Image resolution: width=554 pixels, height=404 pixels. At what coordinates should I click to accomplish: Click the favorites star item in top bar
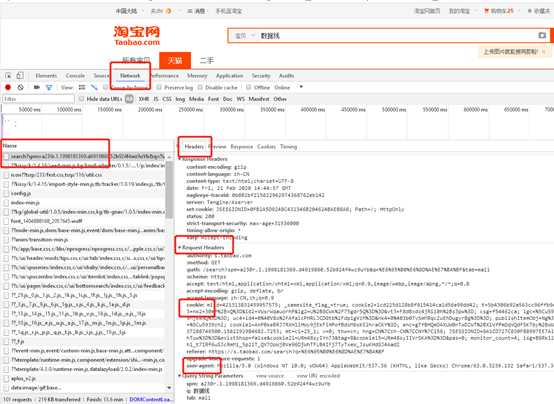tap(539, 11)
